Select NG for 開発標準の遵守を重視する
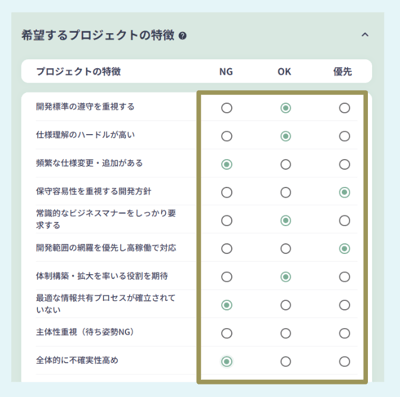 pyautogui.click(x=227, y=108)
